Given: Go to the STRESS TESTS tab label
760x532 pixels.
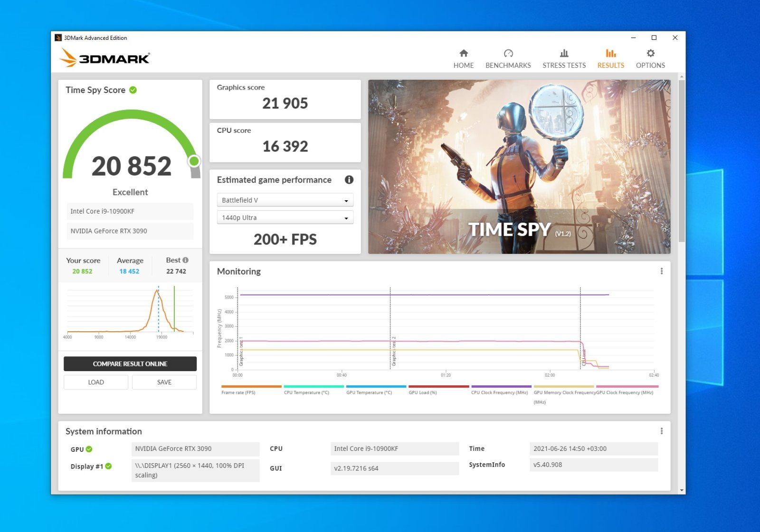Looking at the screenshot, I should click(x=564, y=65).
